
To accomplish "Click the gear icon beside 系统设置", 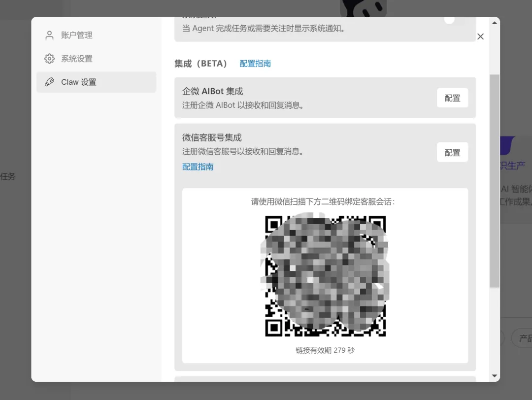I will (x=50, y=59).
